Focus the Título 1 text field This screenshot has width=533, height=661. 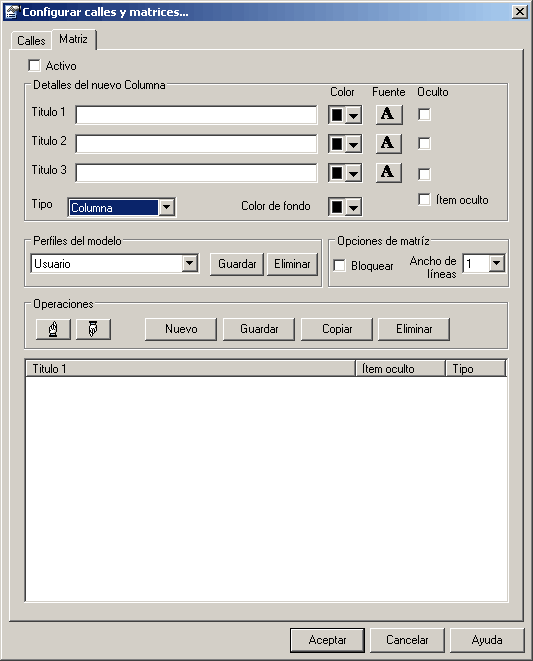pos(196,115)
